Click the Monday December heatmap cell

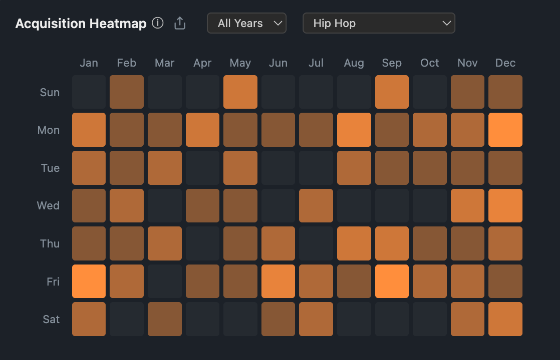pyautogui.click(x=505, y=130)
